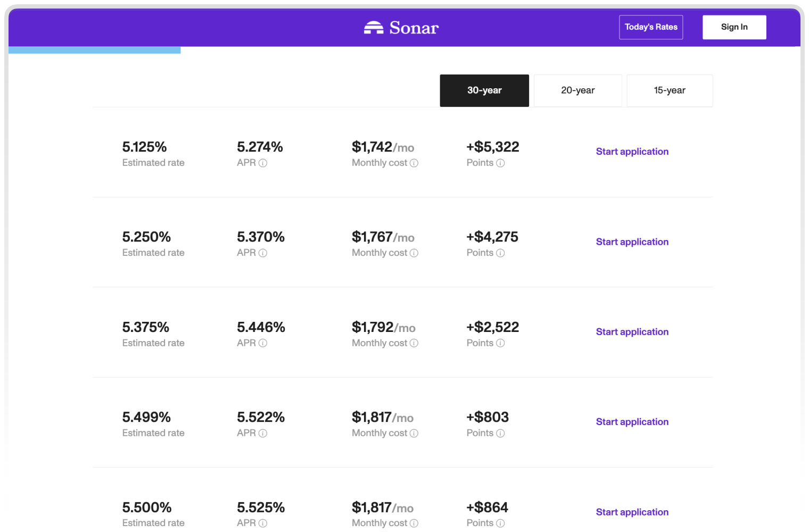809x532 pixels.
Task: Click Monthly cost info icon for $1,767/mo
Action: click(x=414, y=253)
